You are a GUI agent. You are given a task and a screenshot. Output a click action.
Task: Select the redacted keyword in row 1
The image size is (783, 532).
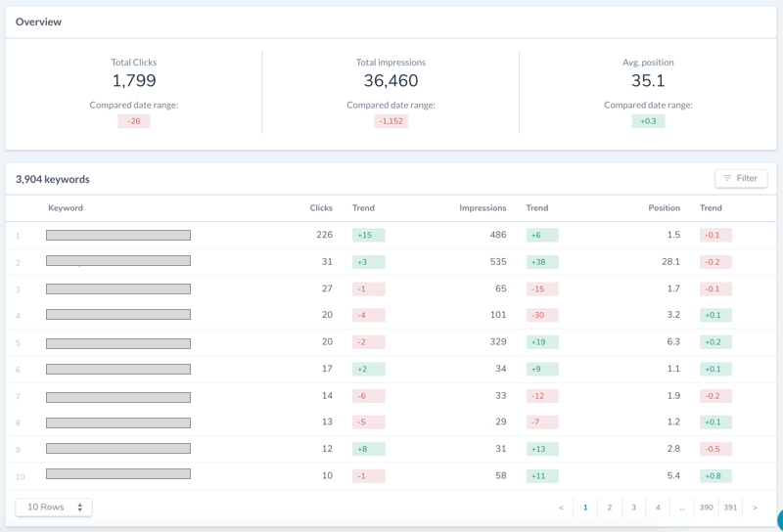(118, 235)
